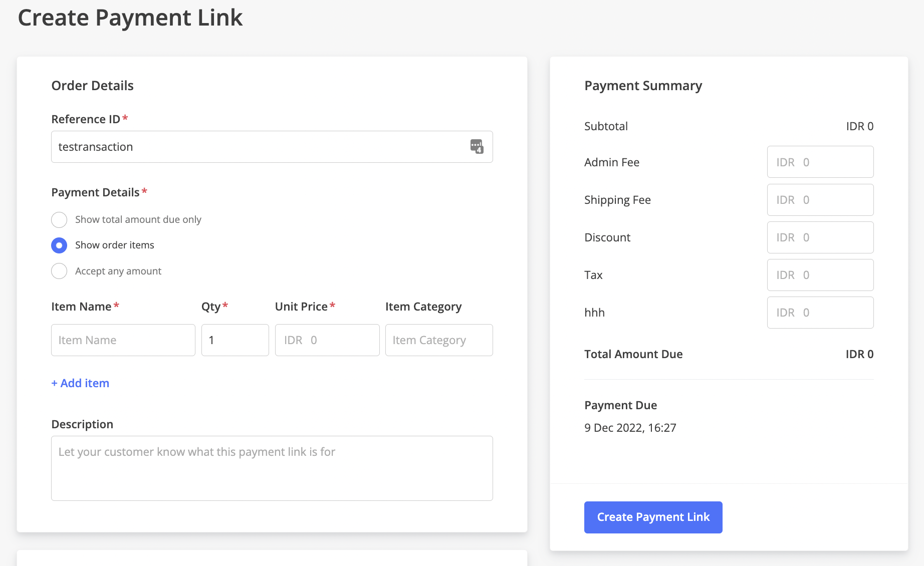Click the Payment Due date 9 Dec 2022
The image size is (924, 566).
point(630,428)
